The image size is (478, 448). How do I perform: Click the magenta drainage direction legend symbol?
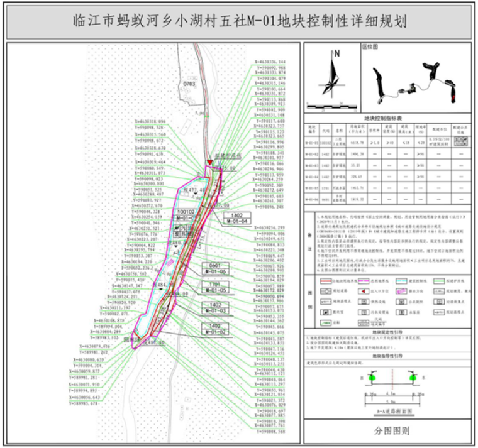click(401, 292)
